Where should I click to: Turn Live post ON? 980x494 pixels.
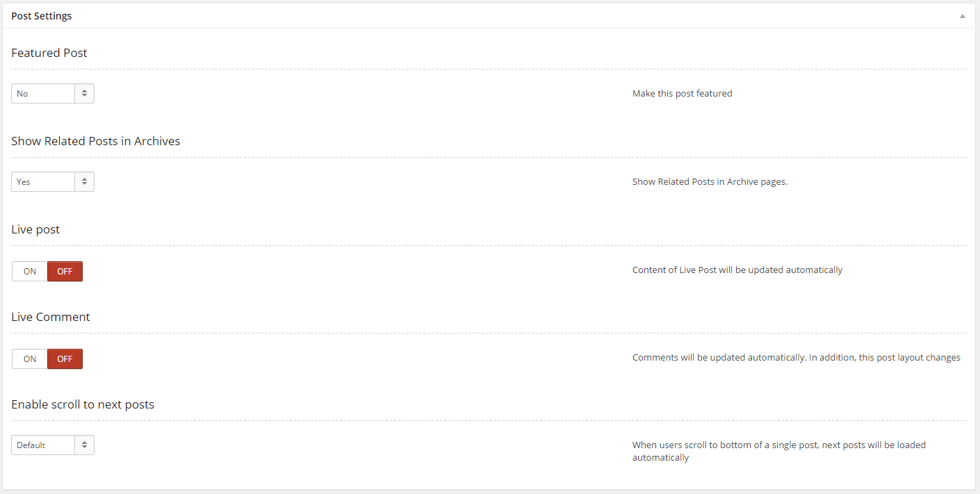(x=30, y=272)
